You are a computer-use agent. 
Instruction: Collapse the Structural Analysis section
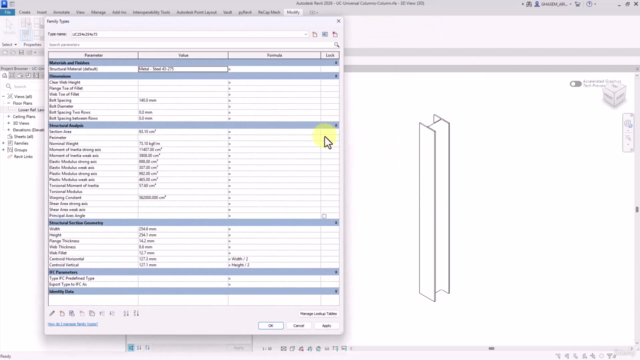tap(336, 126)
